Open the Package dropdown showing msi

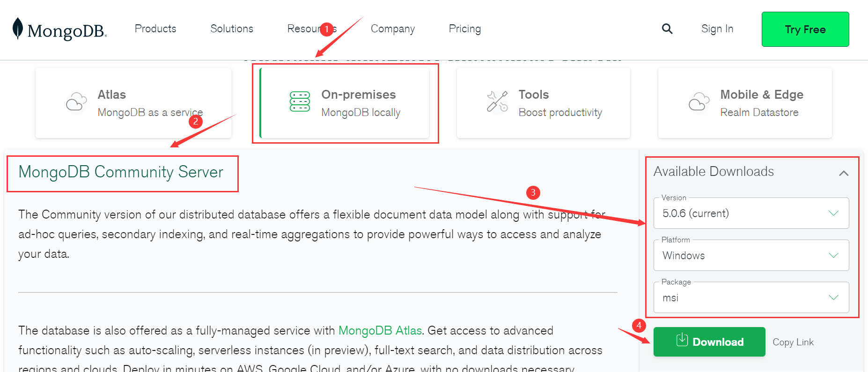[x=751, y=298]
